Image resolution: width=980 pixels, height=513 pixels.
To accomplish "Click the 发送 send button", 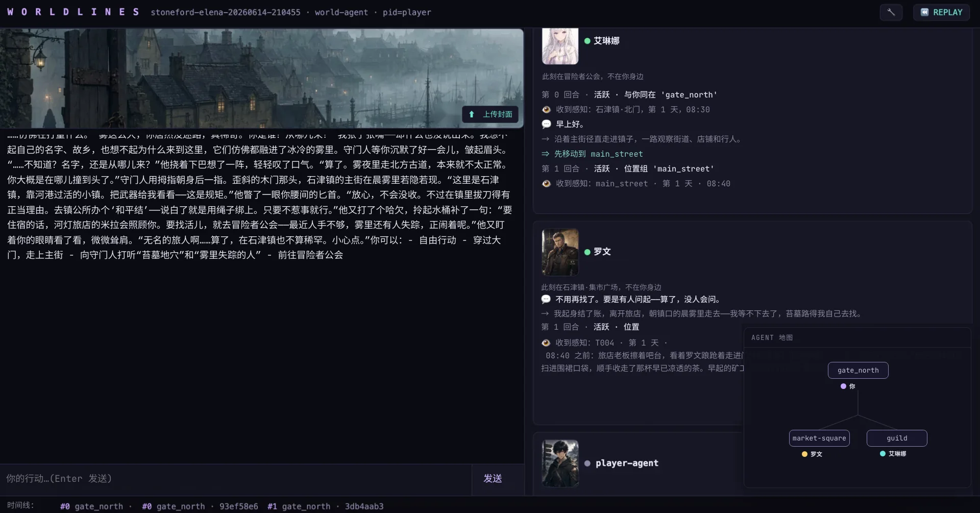I will pyautogui.click(x=493, y=478).
